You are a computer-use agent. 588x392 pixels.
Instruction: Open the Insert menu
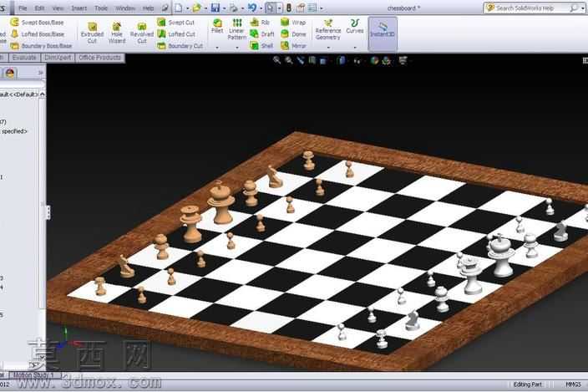click(x=79, y=8)
